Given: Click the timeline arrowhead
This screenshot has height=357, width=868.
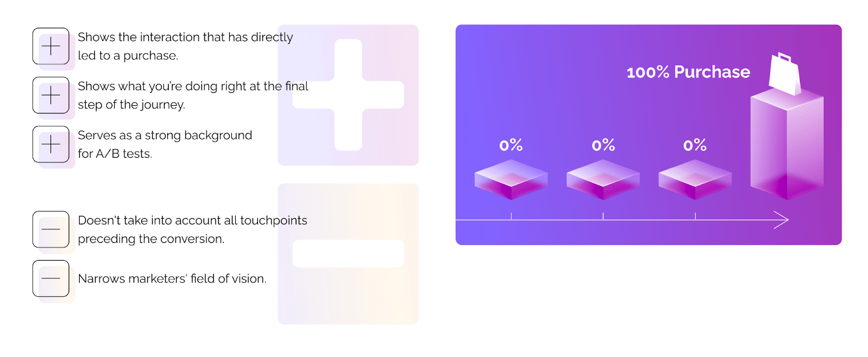Looking at the screenshot, I should (x=781, y=220).
